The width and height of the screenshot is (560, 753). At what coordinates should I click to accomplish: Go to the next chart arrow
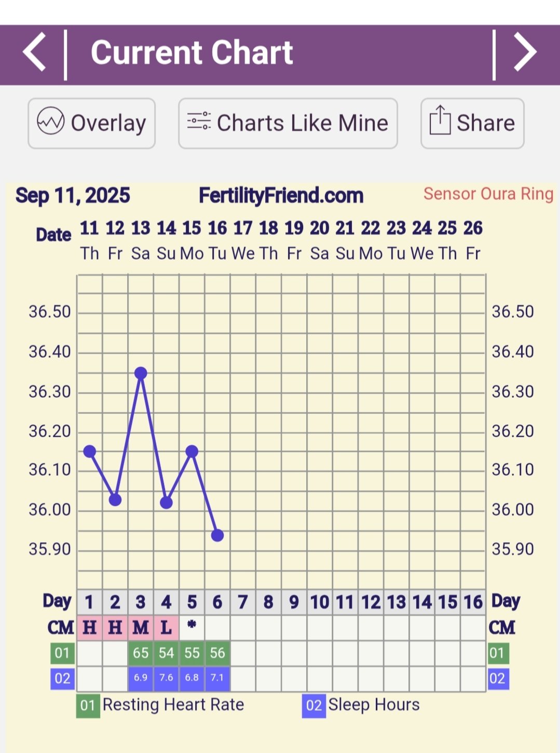pos(525,52)
